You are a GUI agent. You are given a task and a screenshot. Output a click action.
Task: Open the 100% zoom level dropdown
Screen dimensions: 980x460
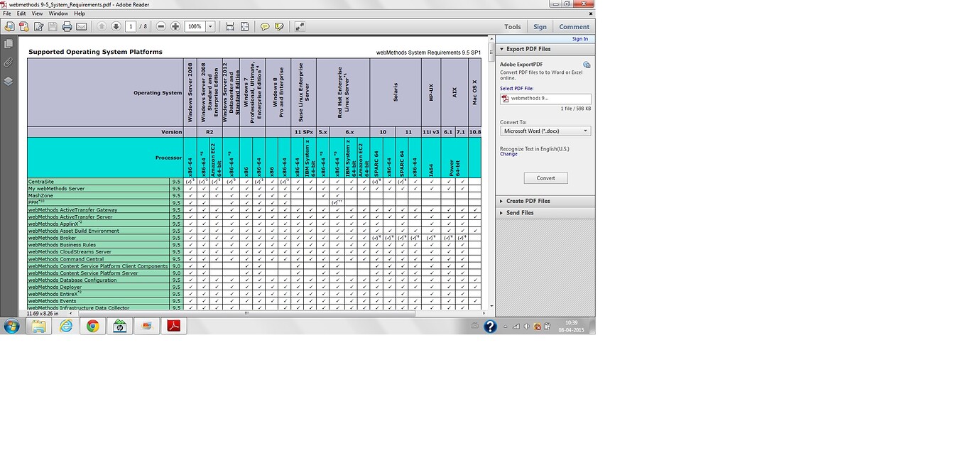coord(210,26)
